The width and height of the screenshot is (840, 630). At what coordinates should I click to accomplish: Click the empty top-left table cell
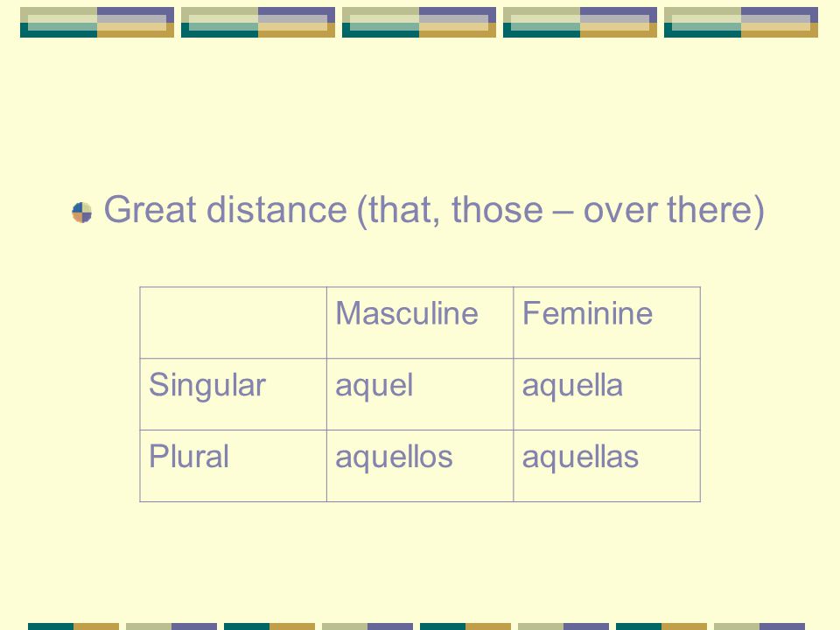(x=233, y=323)
